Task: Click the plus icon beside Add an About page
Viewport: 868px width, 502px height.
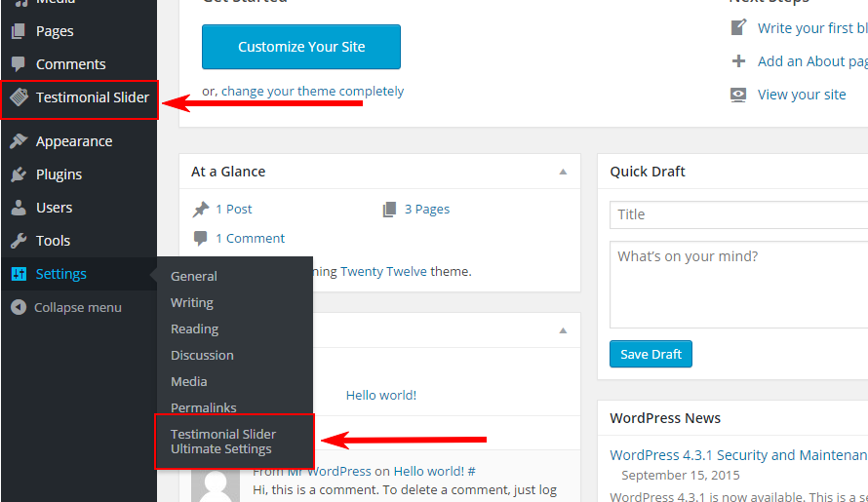Action: 738,60
